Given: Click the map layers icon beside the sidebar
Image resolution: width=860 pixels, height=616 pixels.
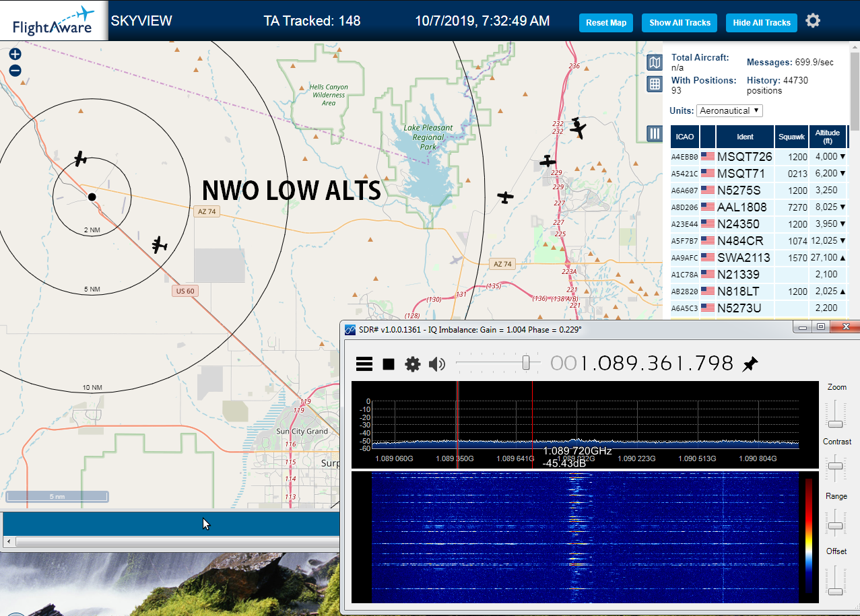Looking at the screenshot, I should [x=655, y=63].
